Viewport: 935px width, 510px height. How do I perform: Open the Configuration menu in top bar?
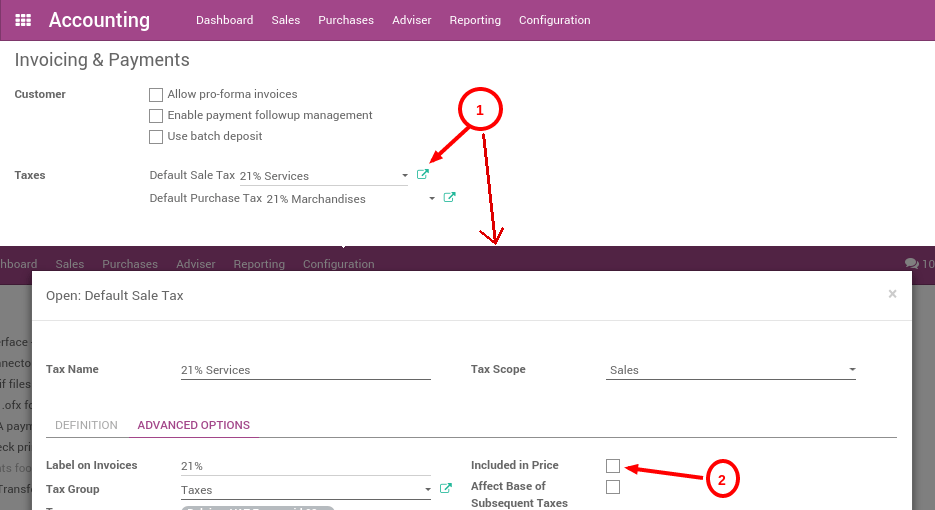pyautogui.click(x=554, y=20)
